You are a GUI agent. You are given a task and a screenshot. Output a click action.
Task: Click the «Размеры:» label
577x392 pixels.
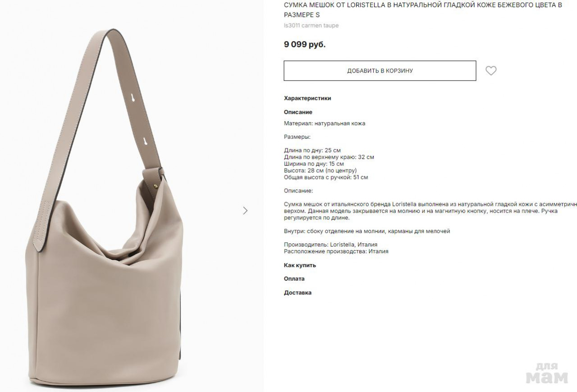297,137
